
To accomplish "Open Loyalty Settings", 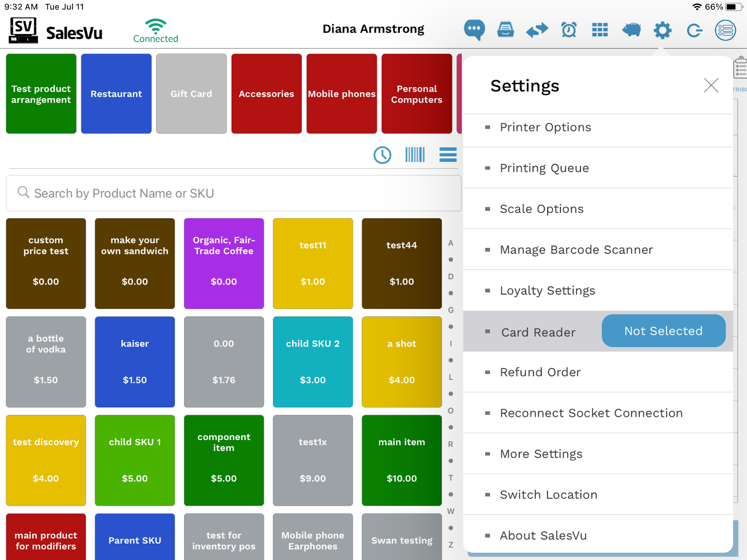I will (x=598, y=290).
